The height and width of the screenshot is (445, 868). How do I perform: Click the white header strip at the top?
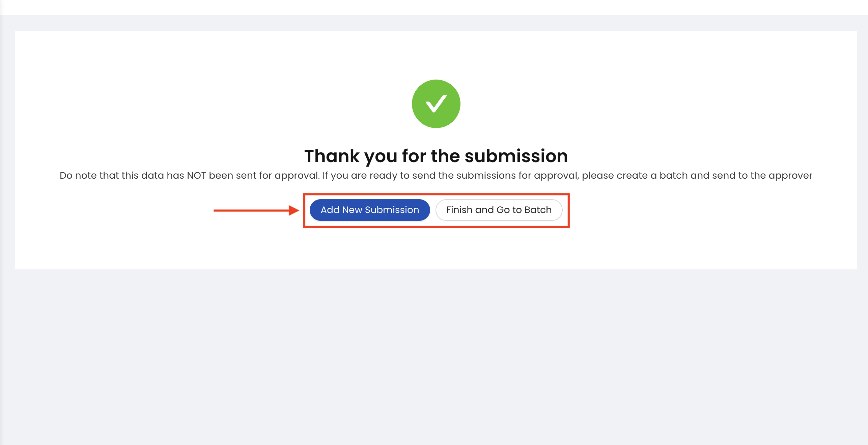click(x=434, y=7)
